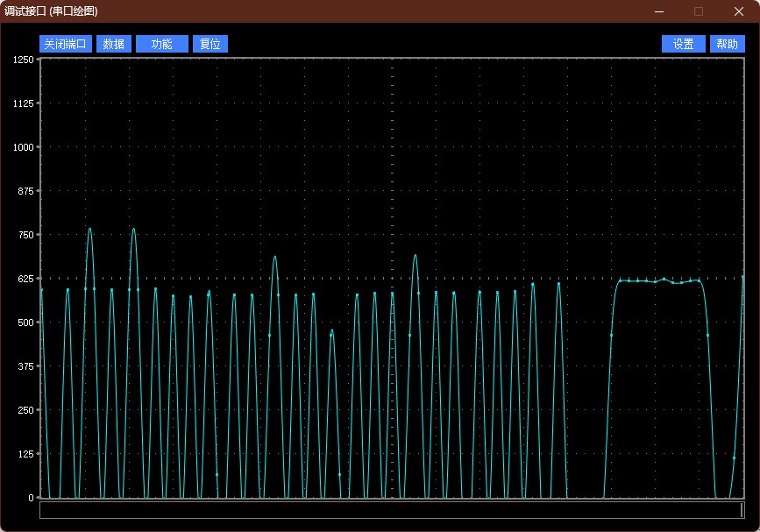Click the 625 y-axis tick label
The image size is (760, 532).
25,279
